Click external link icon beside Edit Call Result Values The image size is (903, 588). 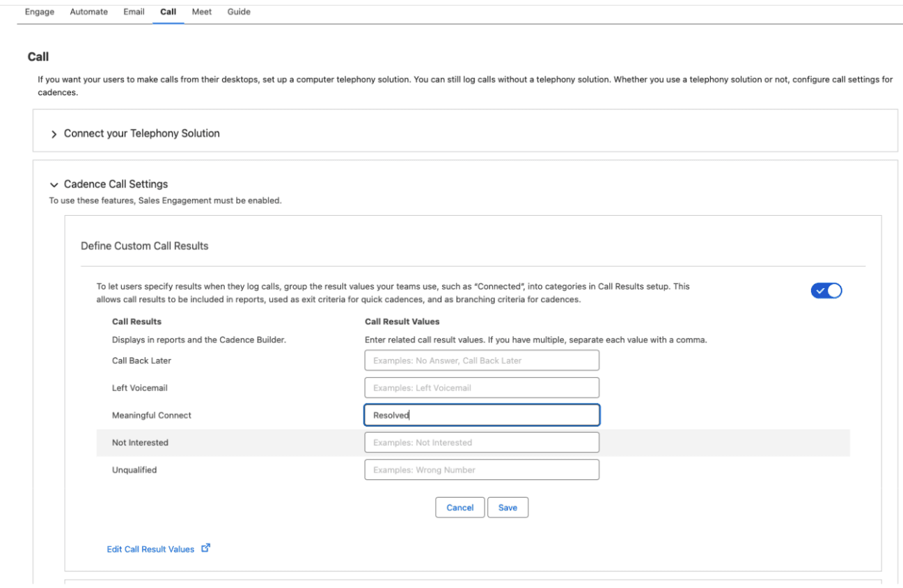(x=205, y=548)
